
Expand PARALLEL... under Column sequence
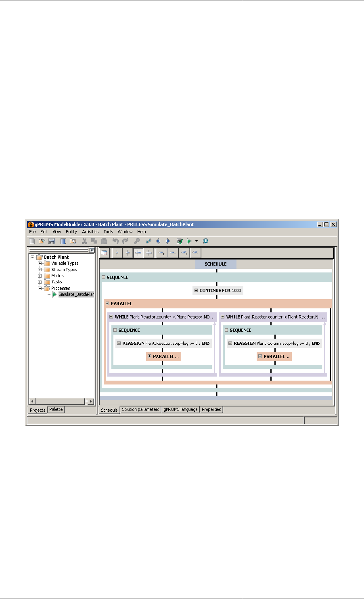260,356
